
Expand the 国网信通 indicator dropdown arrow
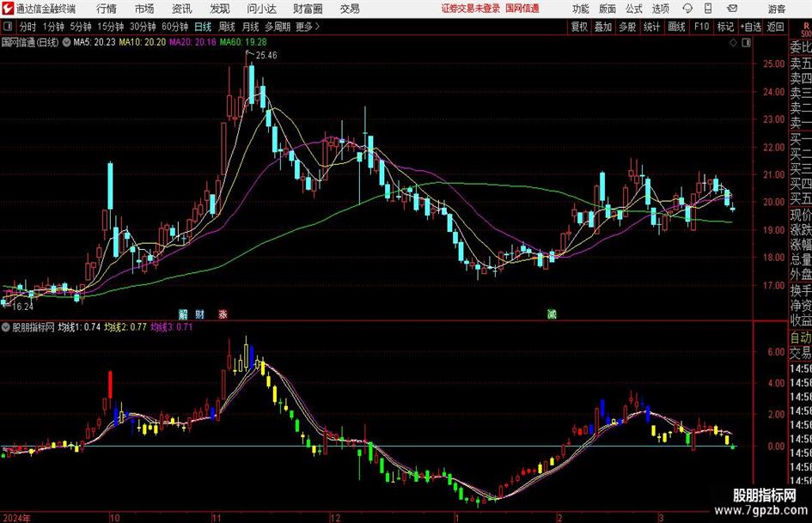pyautogui.click(x=66, y=42)
